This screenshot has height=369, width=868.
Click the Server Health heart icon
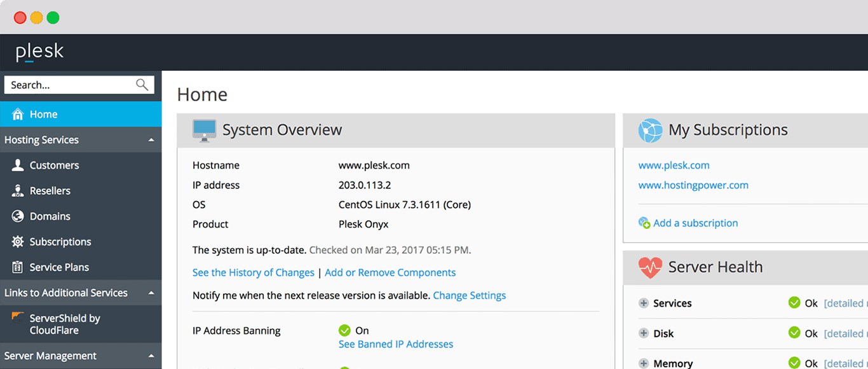point(651,267)
